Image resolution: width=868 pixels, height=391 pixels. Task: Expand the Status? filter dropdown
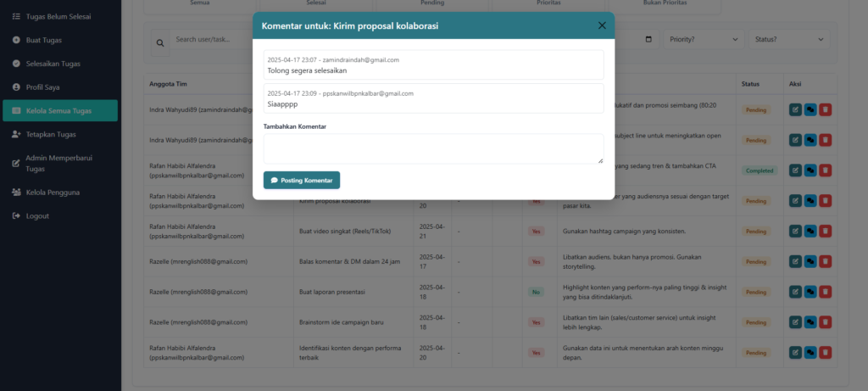coord(789,40)
